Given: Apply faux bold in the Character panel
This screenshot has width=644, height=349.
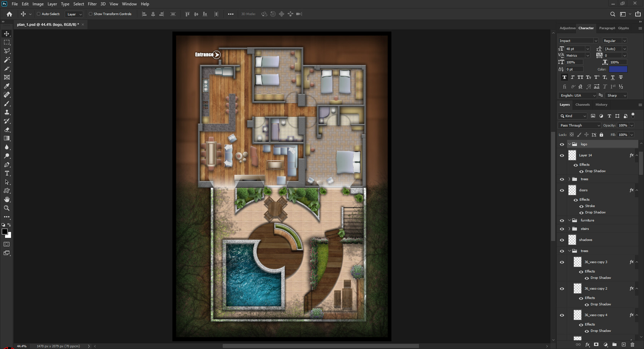Looking at the screenshot, I should pyautogui.click(x=564, y=77).
